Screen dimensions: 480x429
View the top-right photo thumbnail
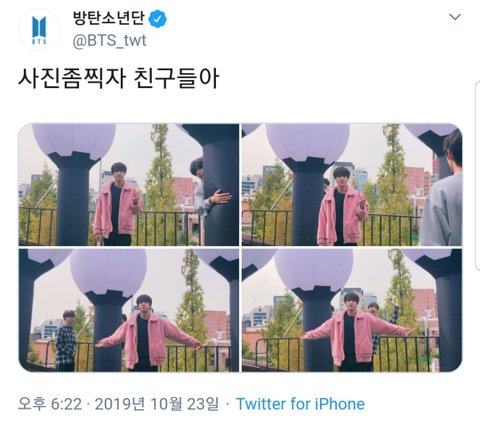click(352, 185)
